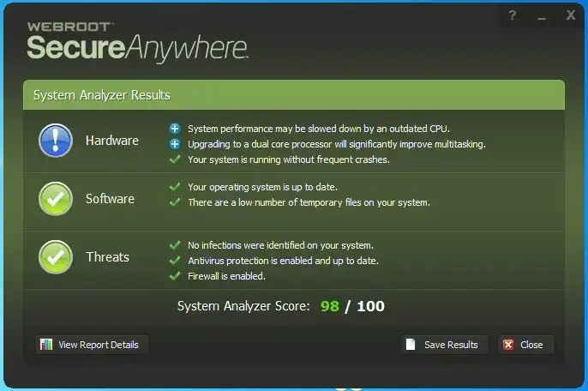588x391 pixels.
Task: Click 'There are a low number of temporary files'
Action: click(309, 202)
